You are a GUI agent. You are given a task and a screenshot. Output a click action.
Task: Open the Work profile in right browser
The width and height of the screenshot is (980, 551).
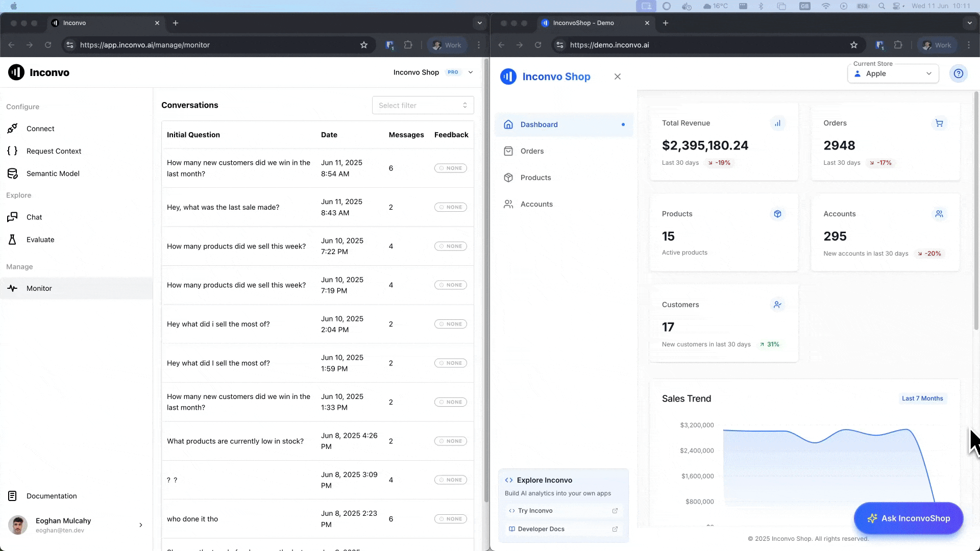click(937, 45)
